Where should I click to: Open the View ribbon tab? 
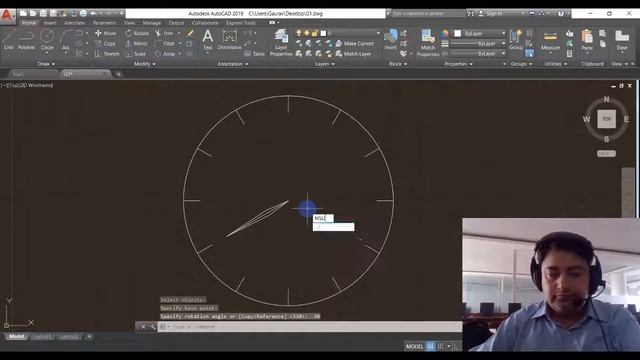[x=129, y=23]
